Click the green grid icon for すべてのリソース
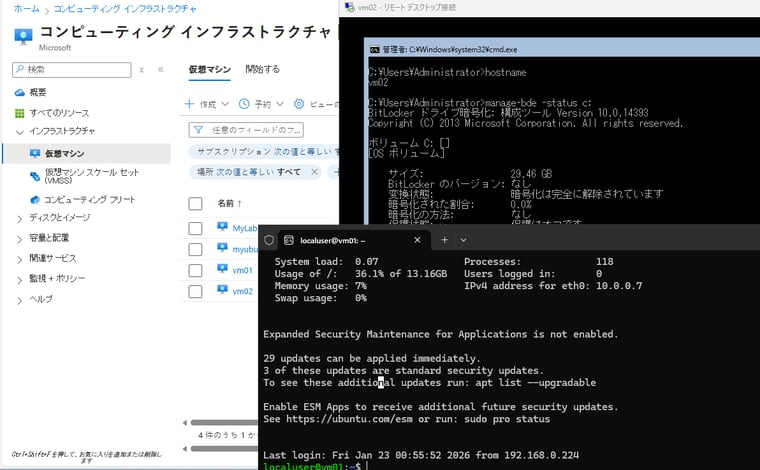Screen dimensions: 760x470 tap(19, 113)
